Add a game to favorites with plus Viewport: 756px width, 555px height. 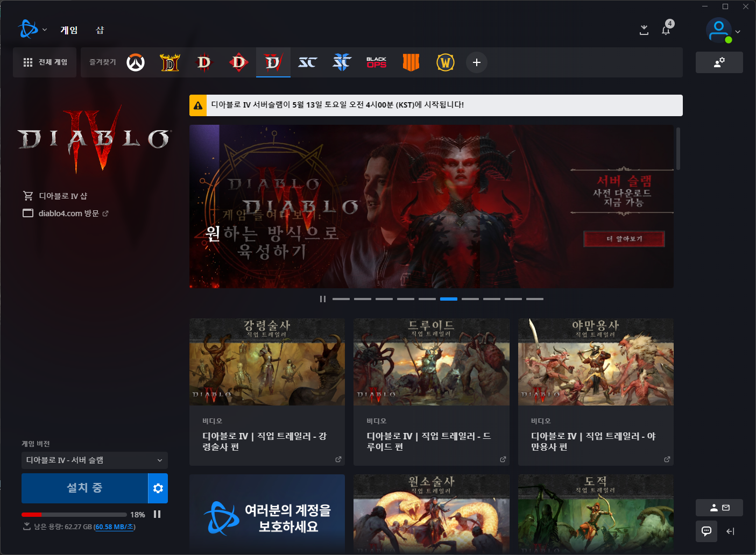477,62
